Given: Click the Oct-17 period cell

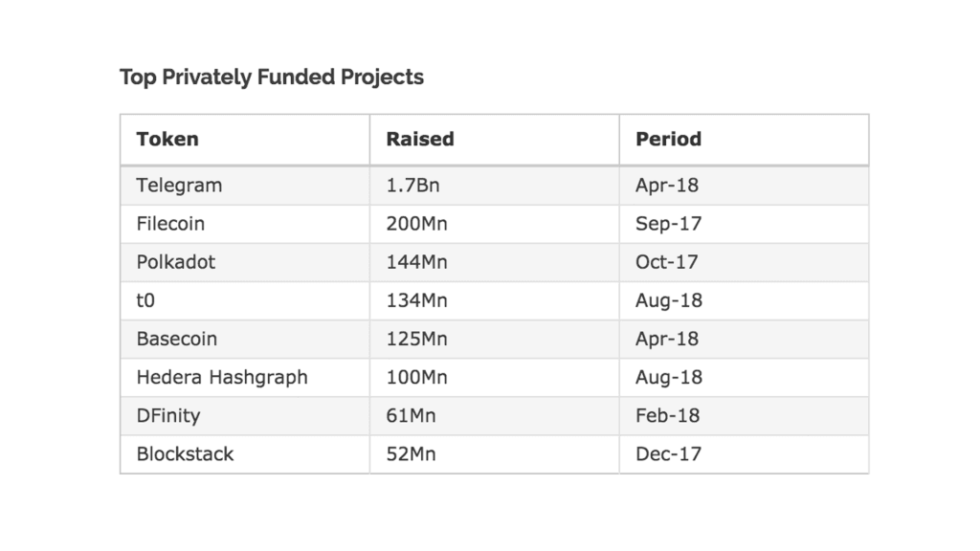Looking at the screenshot, I should coord(666,262).
